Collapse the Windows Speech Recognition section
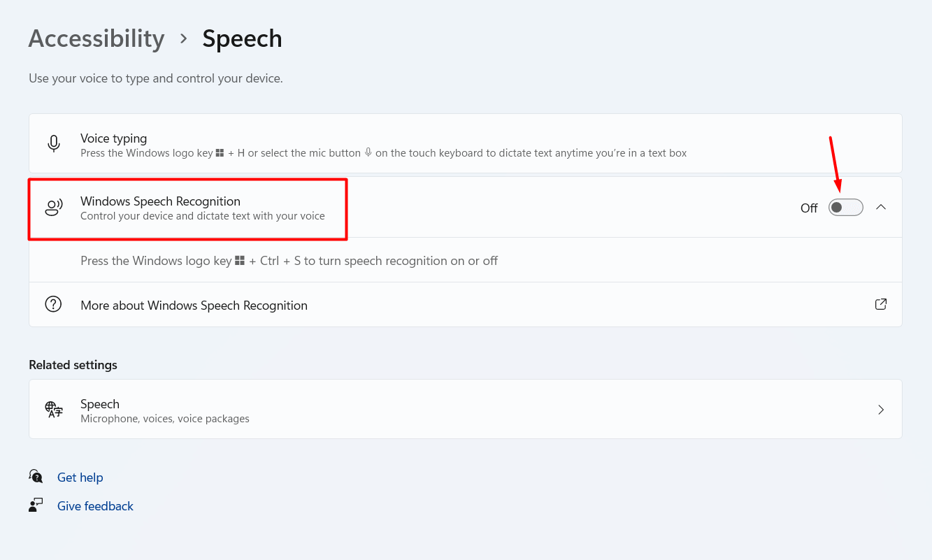Screen dimensions: 932x560 tap(881, 207)
